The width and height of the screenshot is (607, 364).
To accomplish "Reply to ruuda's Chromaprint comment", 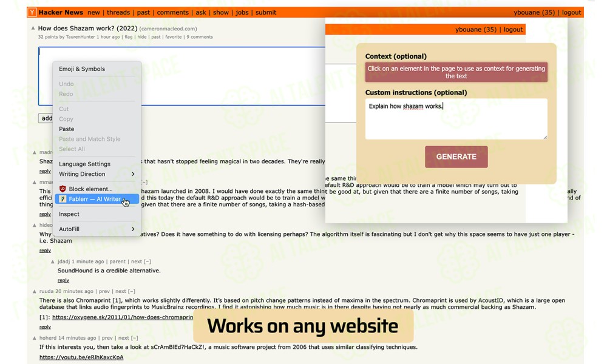I will (45, 327).
